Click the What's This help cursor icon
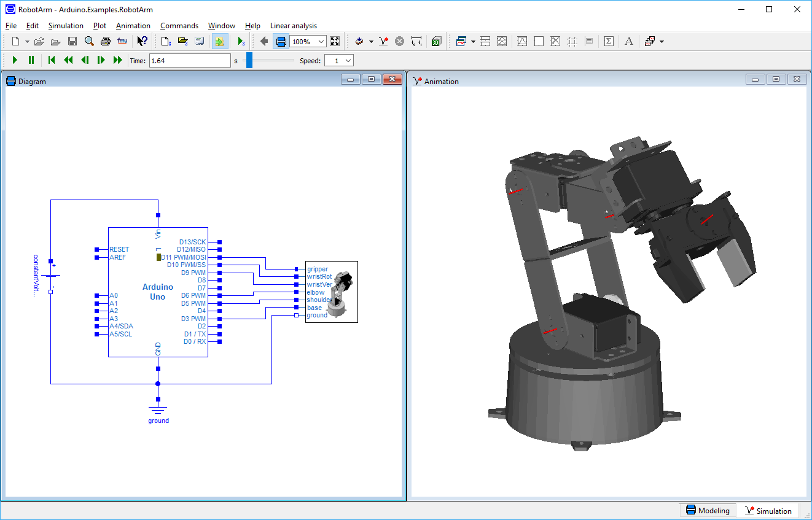The height and width of the screenshot is (520, 812). 142,41
